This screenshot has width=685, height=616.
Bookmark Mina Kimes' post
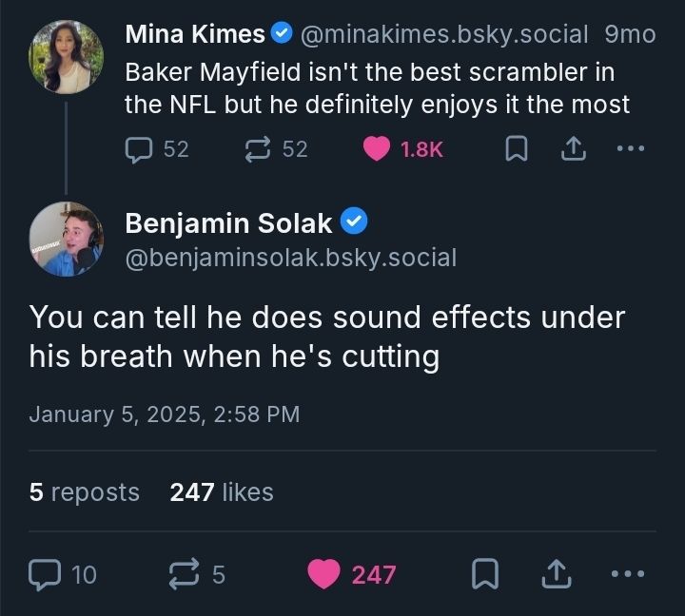pyautogui.click(x=517, y=149)
